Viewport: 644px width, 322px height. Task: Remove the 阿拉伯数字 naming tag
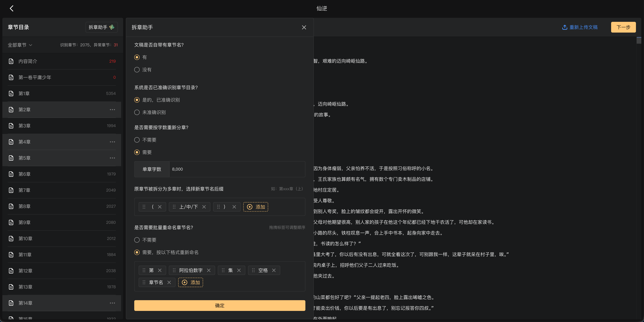click(209, 270)
